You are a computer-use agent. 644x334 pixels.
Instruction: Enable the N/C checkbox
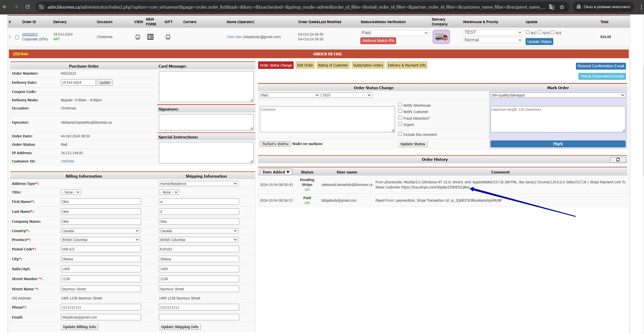527,32
